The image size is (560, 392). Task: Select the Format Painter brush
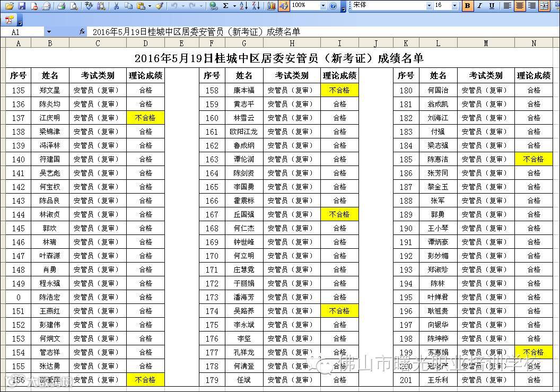pos(160,6)
